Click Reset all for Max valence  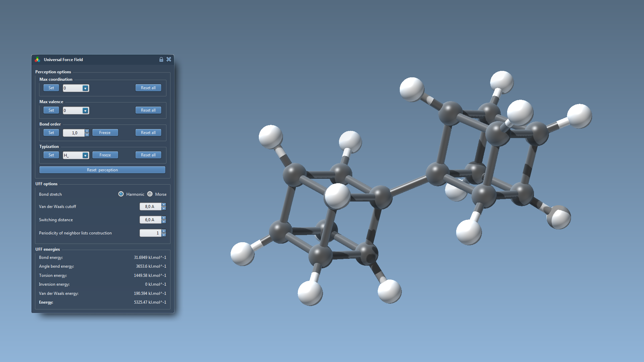pos(148,110)
